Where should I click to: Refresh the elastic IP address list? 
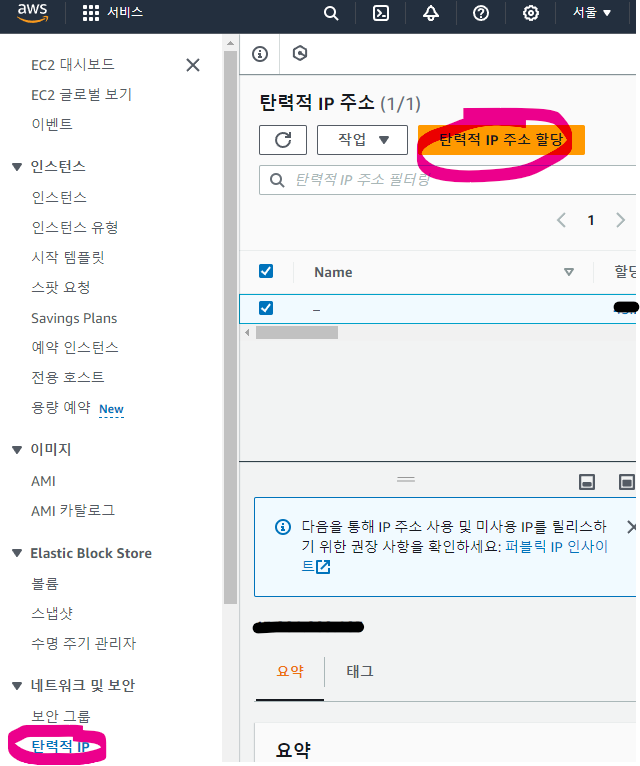pos(283,140)
